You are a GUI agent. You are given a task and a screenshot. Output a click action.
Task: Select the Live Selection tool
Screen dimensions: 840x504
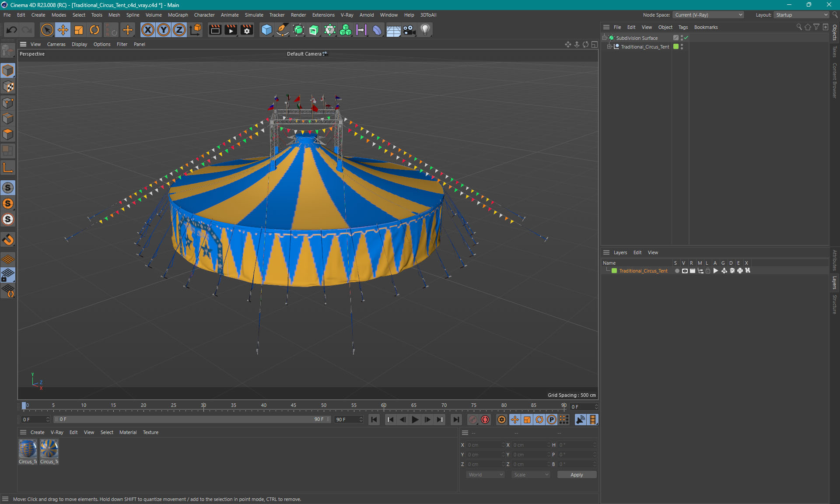47,30
